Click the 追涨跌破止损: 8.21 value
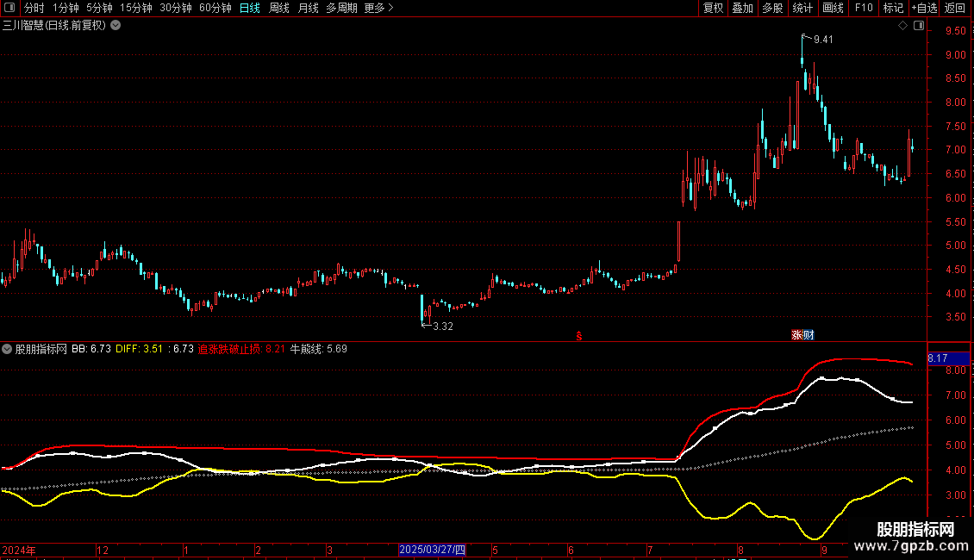The image size is (974, 560). (241, 349)
